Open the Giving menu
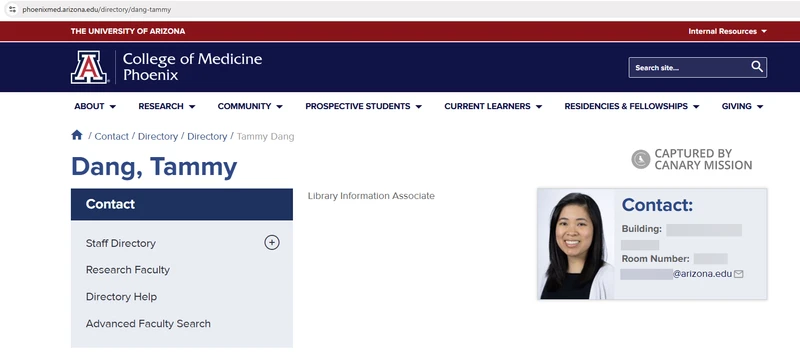This screenshot has width=800, height=362. pyautogui.click(x=742, y=106)
